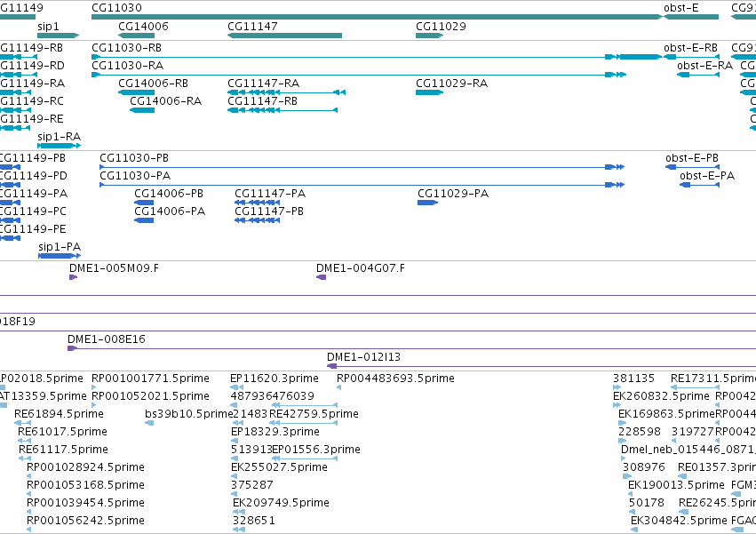The height and width of the screenshot is (534, 756).
Task: Select the CG14006-RB transcript glyph
Action: (x=137, y=92)
